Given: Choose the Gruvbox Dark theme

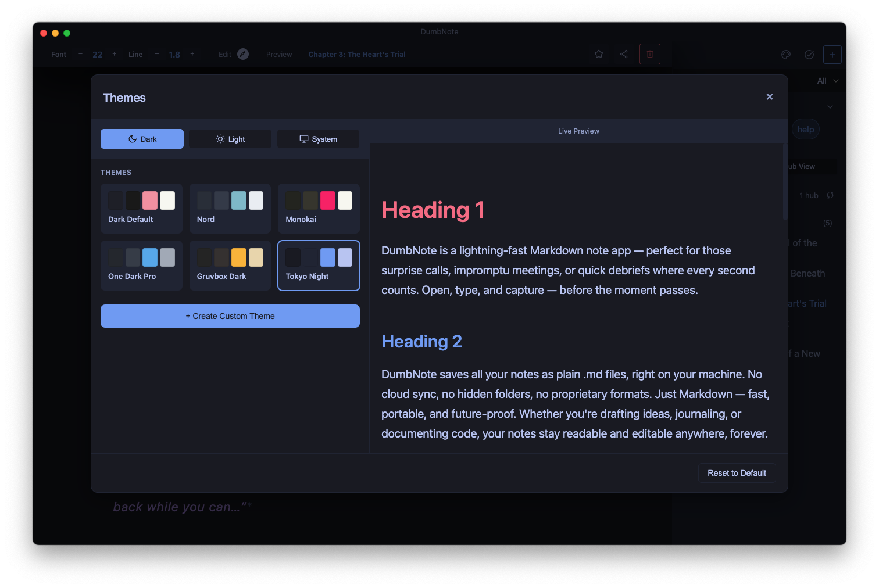Looking at the screenshot, I should coord(230,266).
